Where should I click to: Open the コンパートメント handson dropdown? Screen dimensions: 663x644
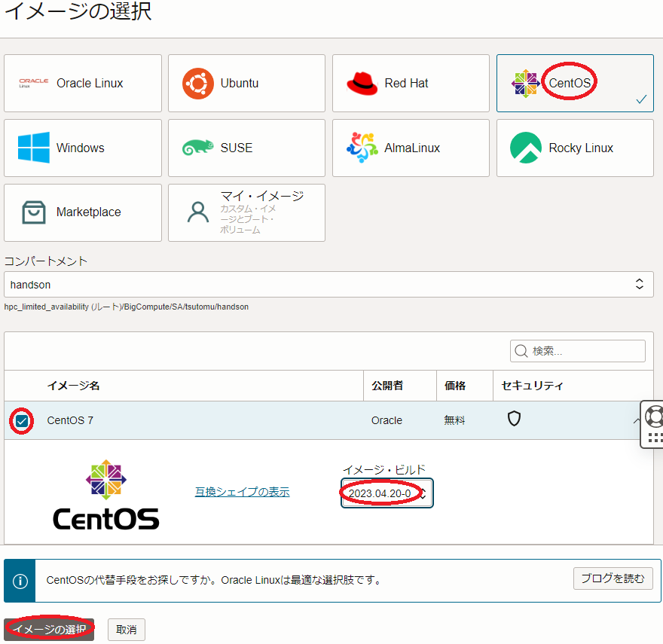pyautogui.click(x=328, y=285)
